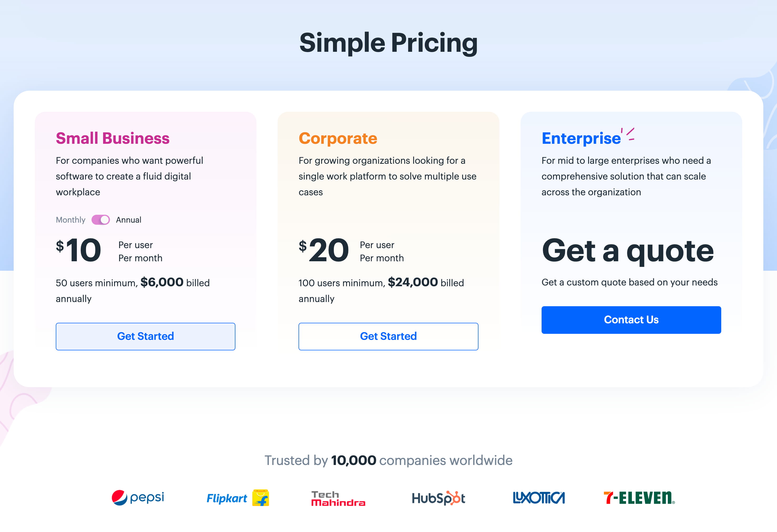Screen dimensions: 777x532
Task: Click the sparkle icon beside Enterprise
Action: [628, 134]
